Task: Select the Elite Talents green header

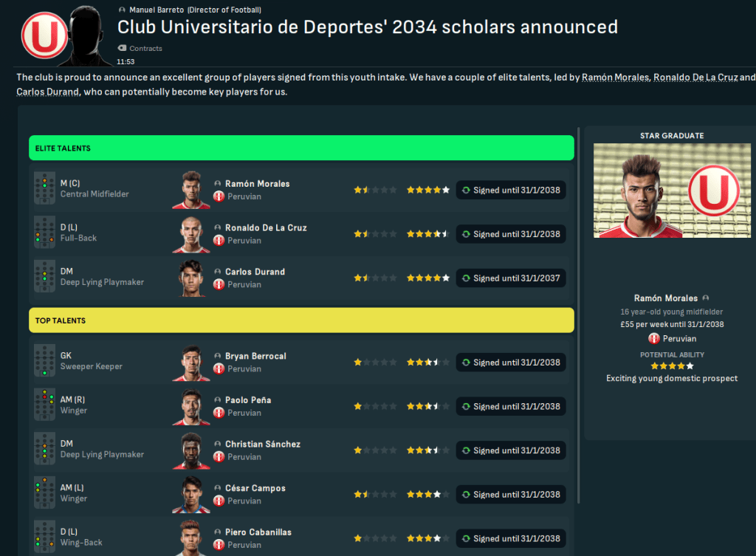Action: [x=301, y=148]
